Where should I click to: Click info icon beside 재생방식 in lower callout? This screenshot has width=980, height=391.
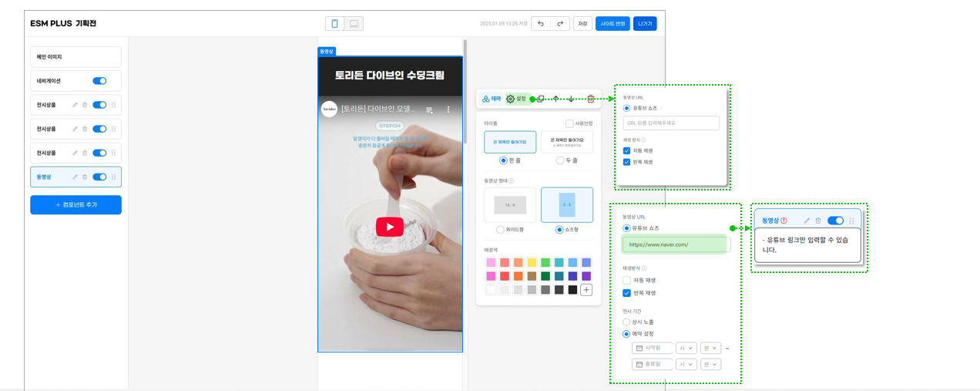pyautogui.click(x=644, y=268)
